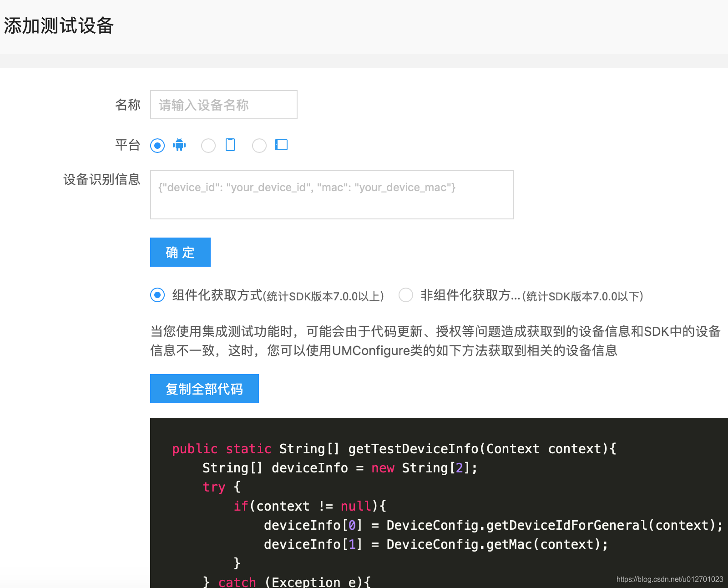
Task: Click the 统计SDK版本7.0.0以上 text
Action: [x=324, y=296]
